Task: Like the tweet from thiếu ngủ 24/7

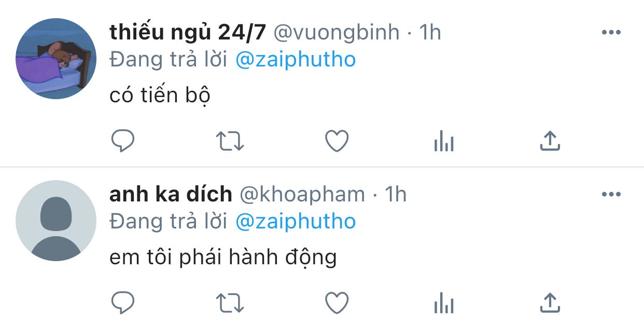Action: point(337,141)
